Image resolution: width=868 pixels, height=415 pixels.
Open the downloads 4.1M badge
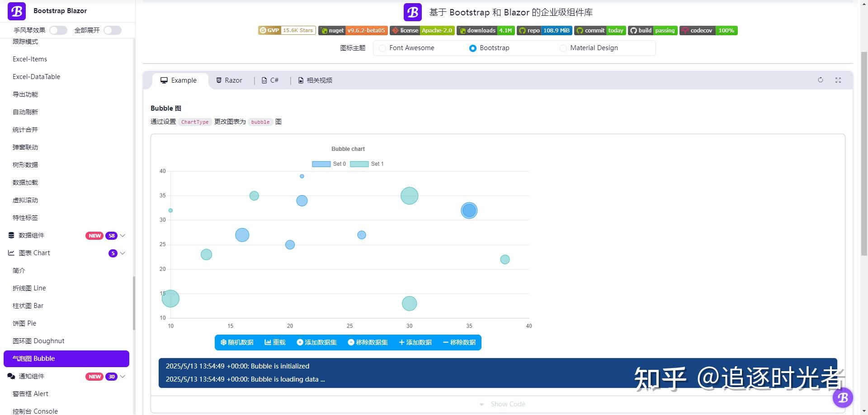pos(486,30)
